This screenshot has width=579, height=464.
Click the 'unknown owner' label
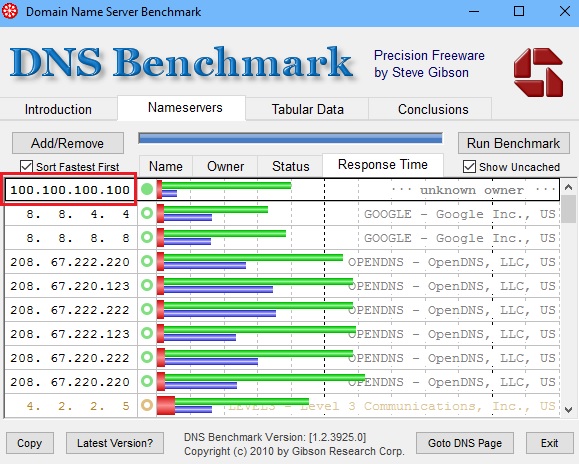pyautogui.click(x=472, y=190)
